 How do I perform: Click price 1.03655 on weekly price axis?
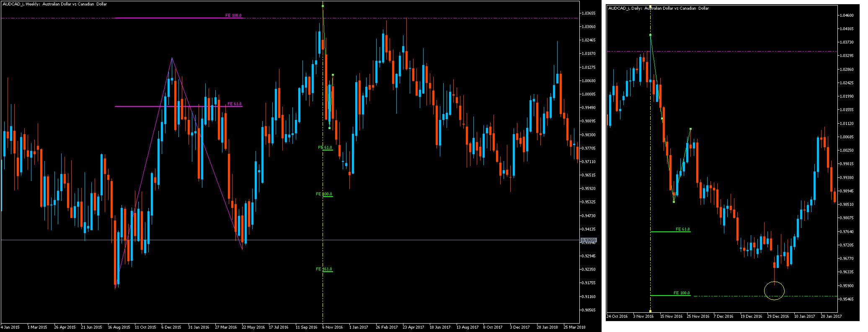tap(589, 13)
